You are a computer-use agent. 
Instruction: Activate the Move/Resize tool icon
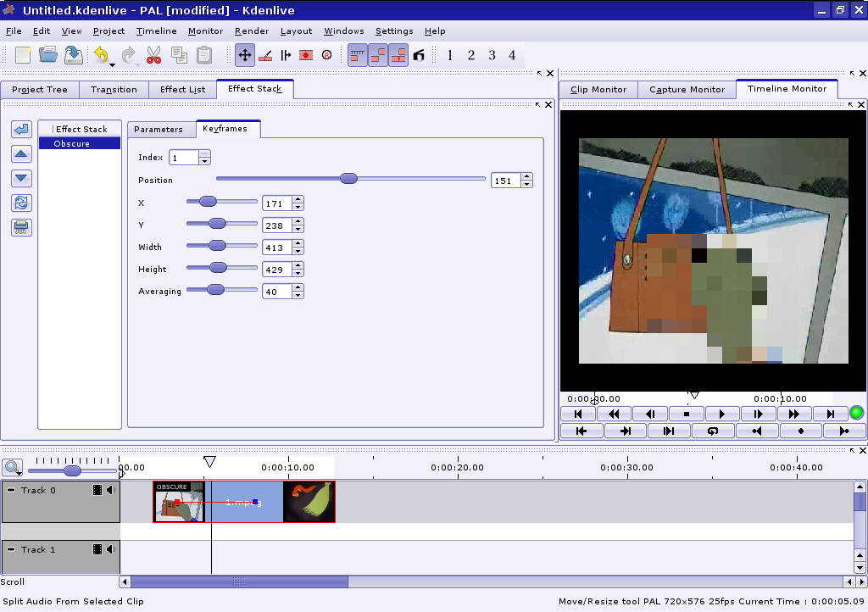coord(244,55)
